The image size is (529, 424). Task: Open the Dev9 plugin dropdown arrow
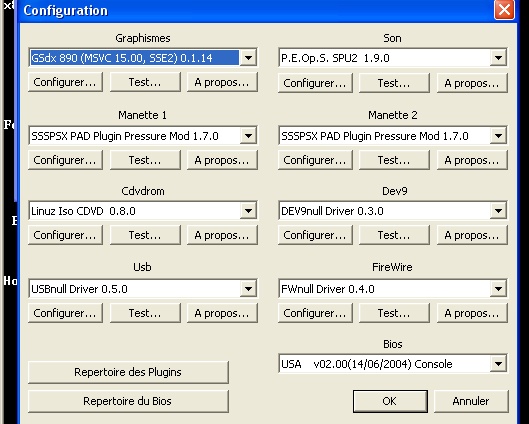click(498, 211)
